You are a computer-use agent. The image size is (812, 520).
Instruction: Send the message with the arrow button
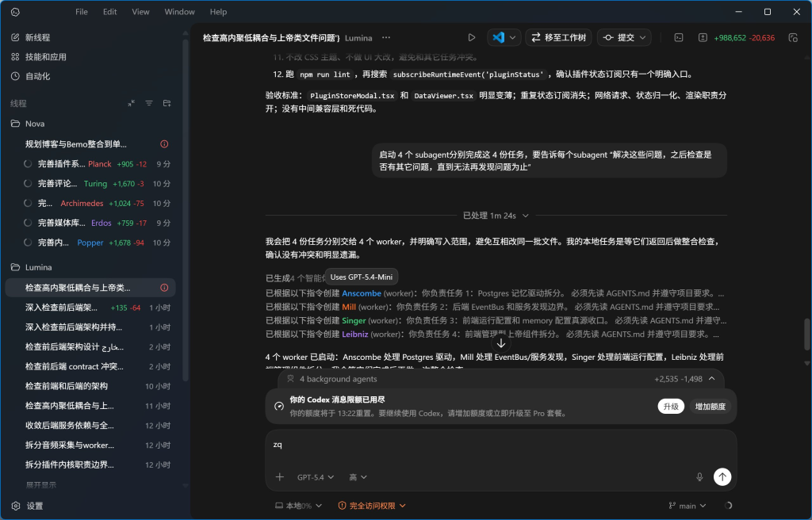722,476
